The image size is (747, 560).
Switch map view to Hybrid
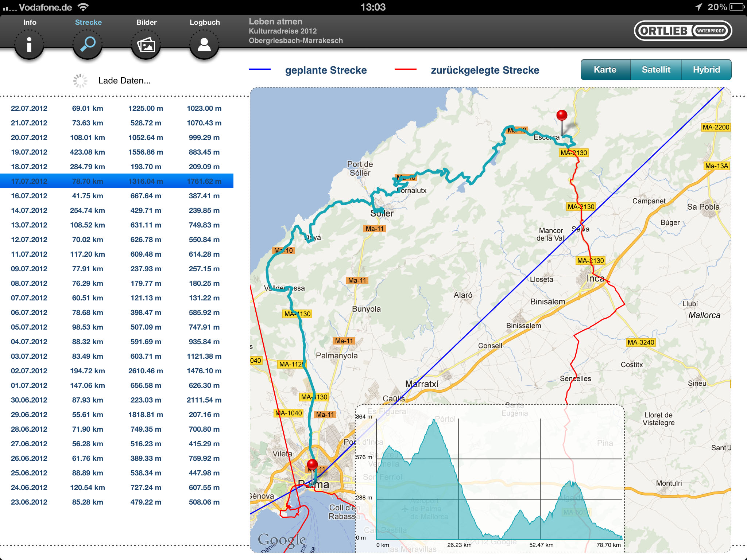click(706, 70)
